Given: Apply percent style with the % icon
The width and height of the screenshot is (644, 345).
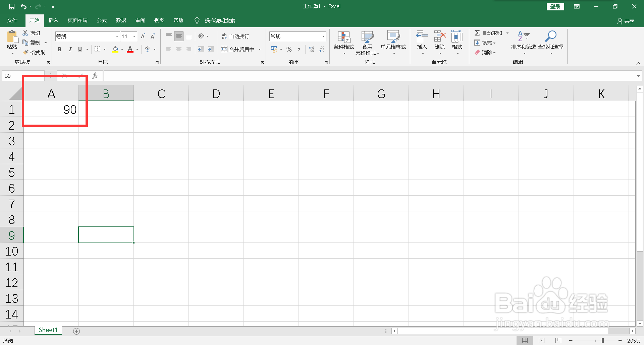Looking at the screenshot, I should [289, 49].
